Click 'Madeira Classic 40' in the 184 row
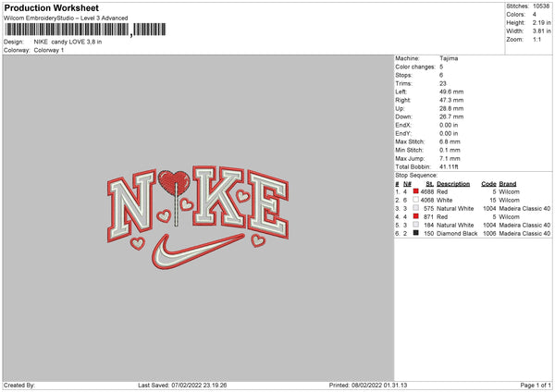Viewport: 555px width, 392px height. pos(524,225)
